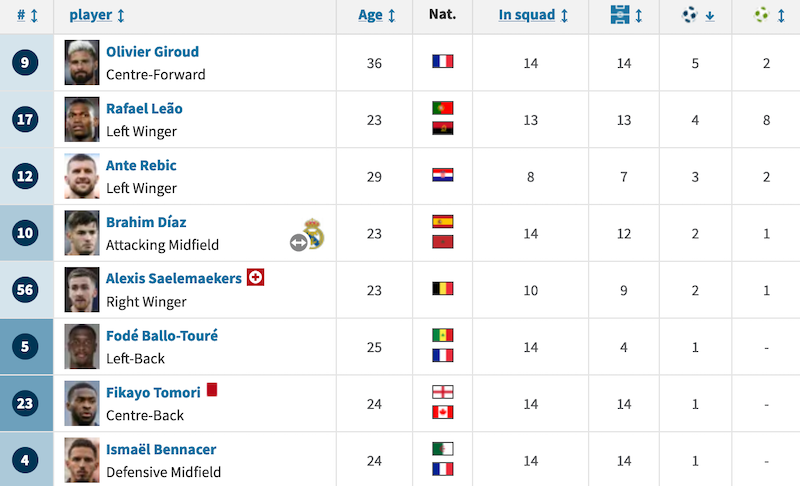
Task: Click the red injury cross next to Saelemaekers
Action: pos(255,277)
